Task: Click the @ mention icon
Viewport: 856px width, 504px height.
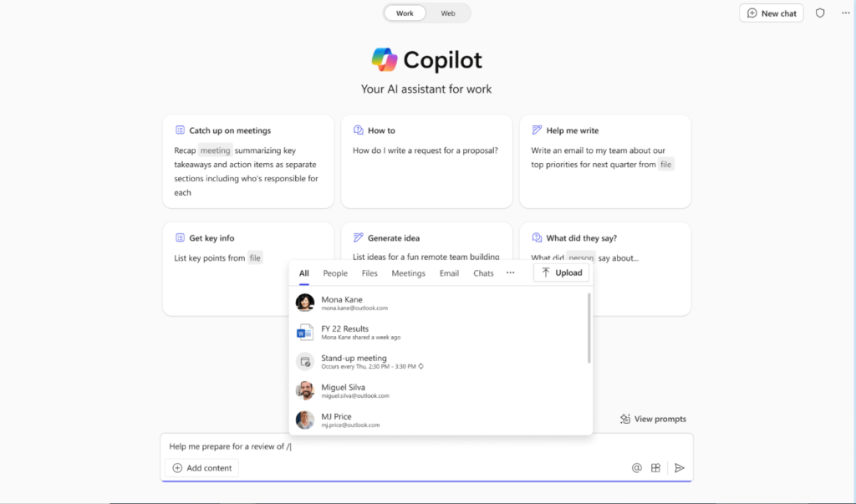Action: pos(636,468)
